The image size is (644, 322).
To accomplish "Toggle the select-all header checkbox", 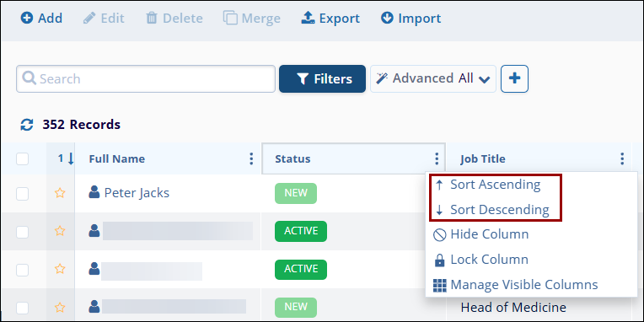I will click(22, 159).
